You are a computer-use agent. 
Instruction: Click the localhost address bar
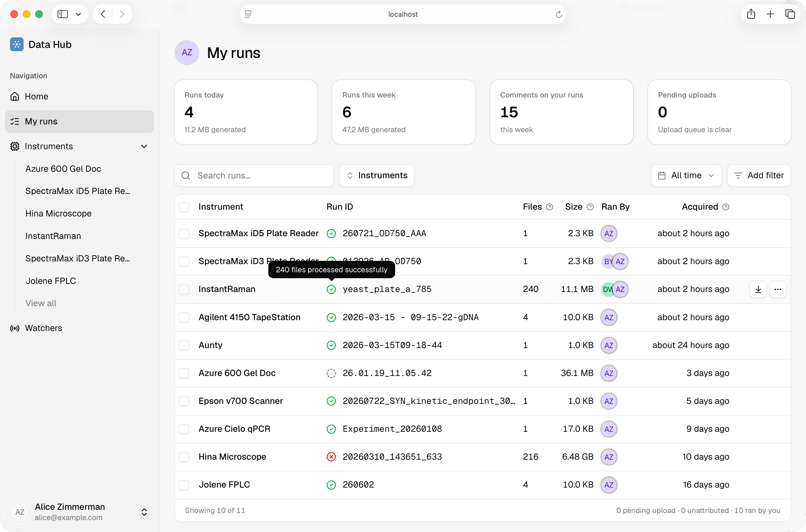tap(403, 14)
